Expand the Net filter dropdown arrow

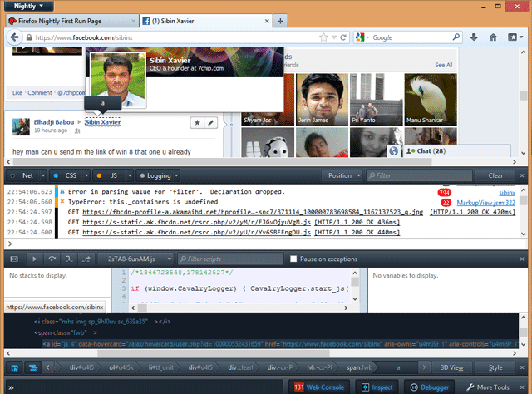click(43, 175)
